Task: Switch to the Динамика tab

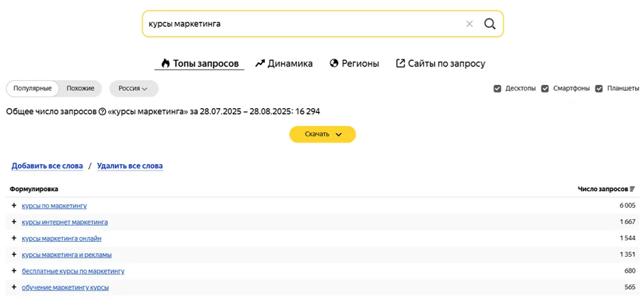Action: pos(284,64)
